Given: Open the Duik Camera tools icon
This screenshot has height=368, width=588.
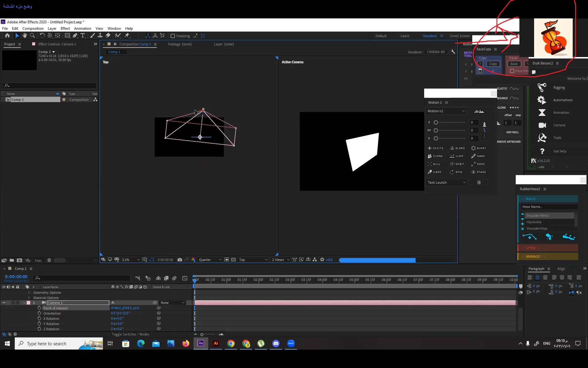Looking at the screenshot, I should click(x=542, y=125).
